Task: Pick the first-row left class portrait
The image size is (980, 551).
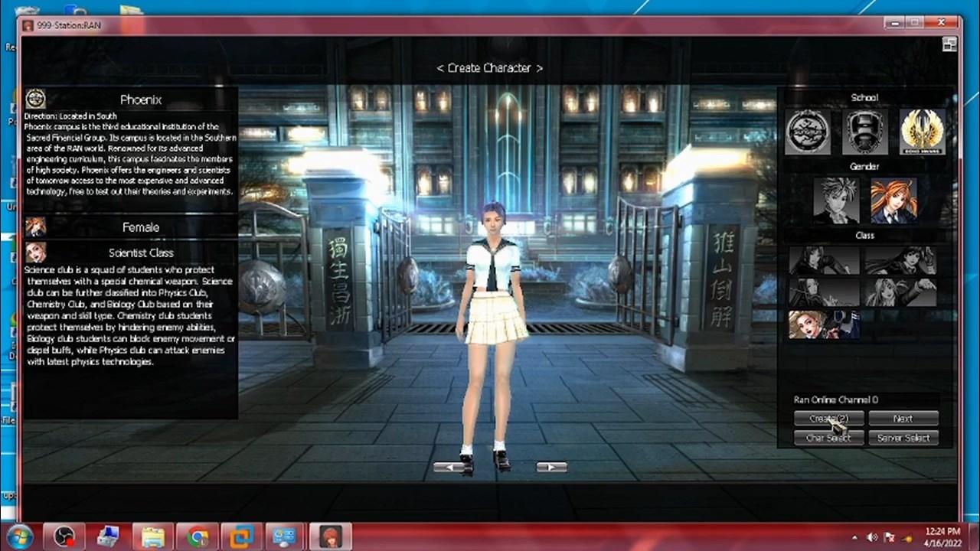Action: click(825, 260)
